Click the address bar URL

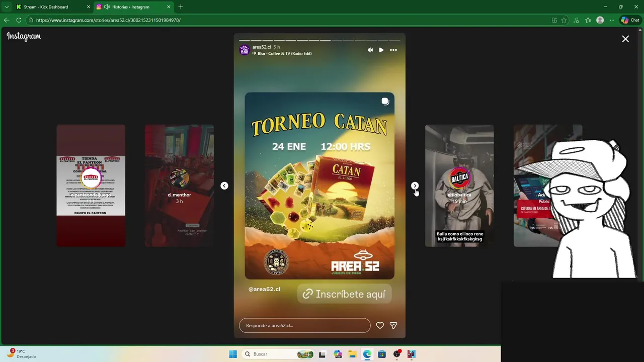[x=108, y=20]
